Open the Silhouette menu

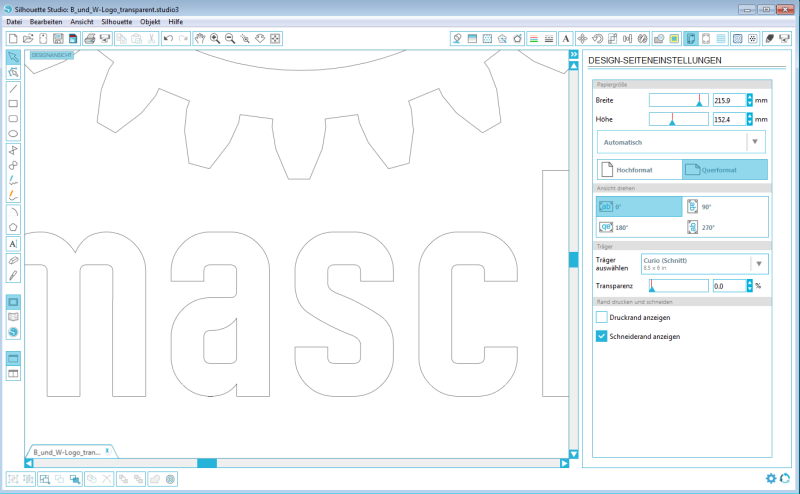coord(116,22)
